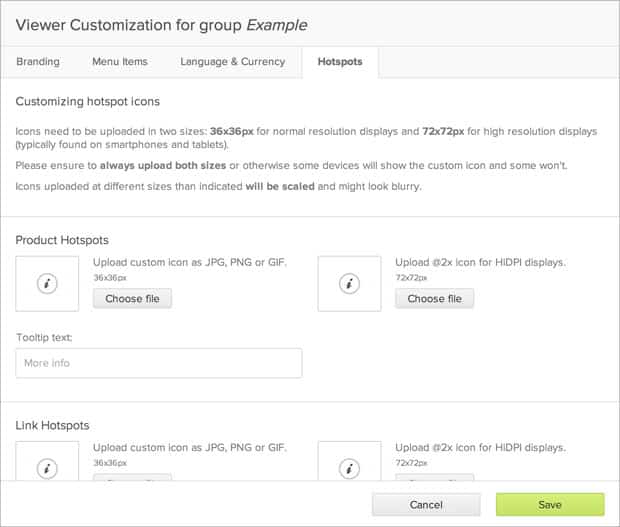Click the "Tooltip text:" label
Screen dimensions: 620x527
(44, 338)
